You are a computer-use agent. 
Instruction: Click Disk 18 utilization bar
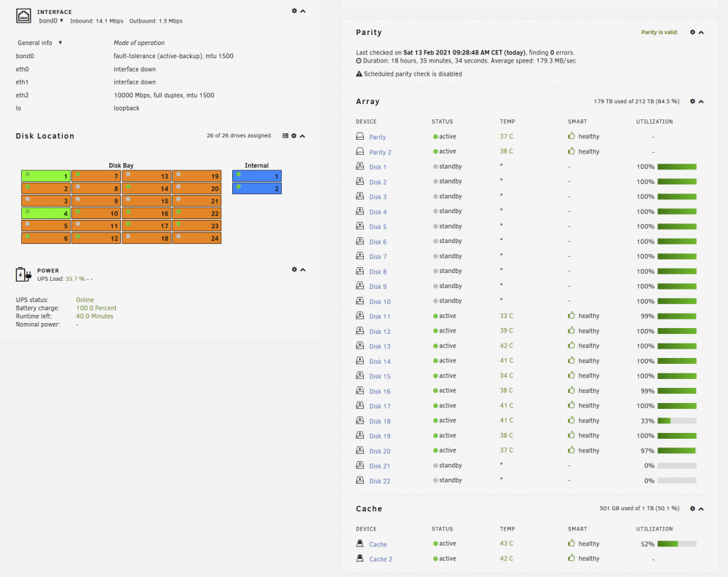(x=677, y=421)
